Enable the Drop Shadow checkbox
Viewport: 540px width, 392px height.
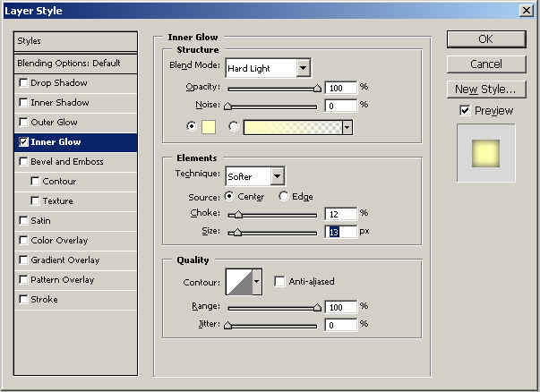point(23,83)
